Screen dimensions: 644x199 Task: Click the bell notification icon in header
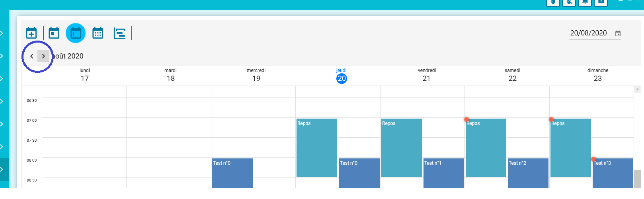[585, 2]
